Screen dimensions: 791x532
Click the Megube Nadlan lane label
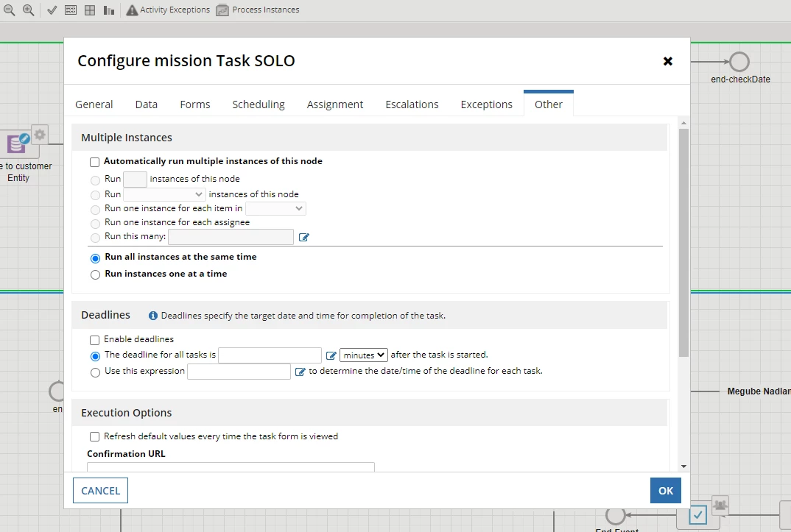[x=759, y=391]
